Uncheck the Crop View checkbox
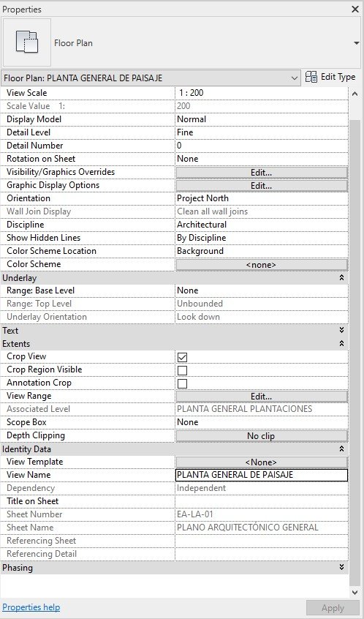 [182, 357]
